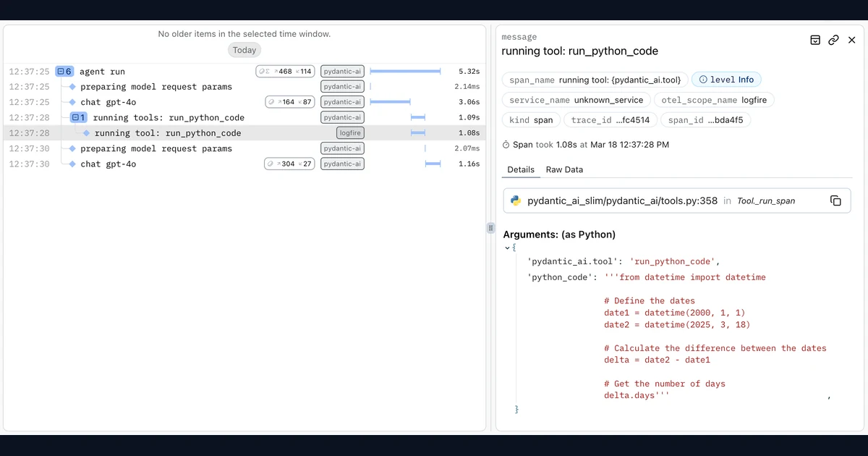Click the panel splitter drag handle

coord(490,228)
